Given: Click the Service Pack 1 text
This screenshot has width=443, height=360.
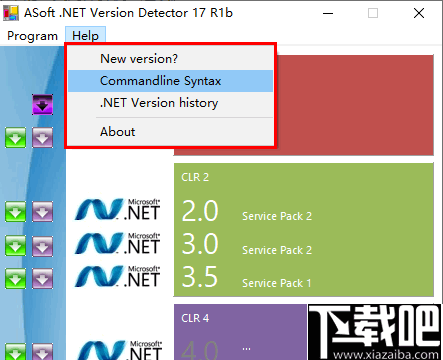Looking at the screenshot, I should pyautogui.click(x=277, y=283).
